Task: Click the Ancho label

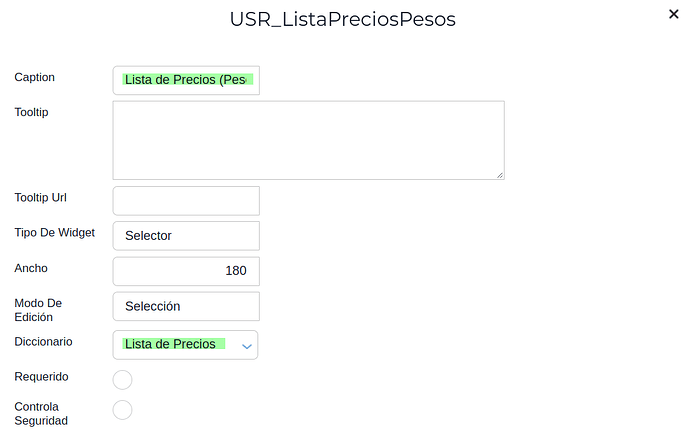Action: pyautogui.click(x=31, y=268)
